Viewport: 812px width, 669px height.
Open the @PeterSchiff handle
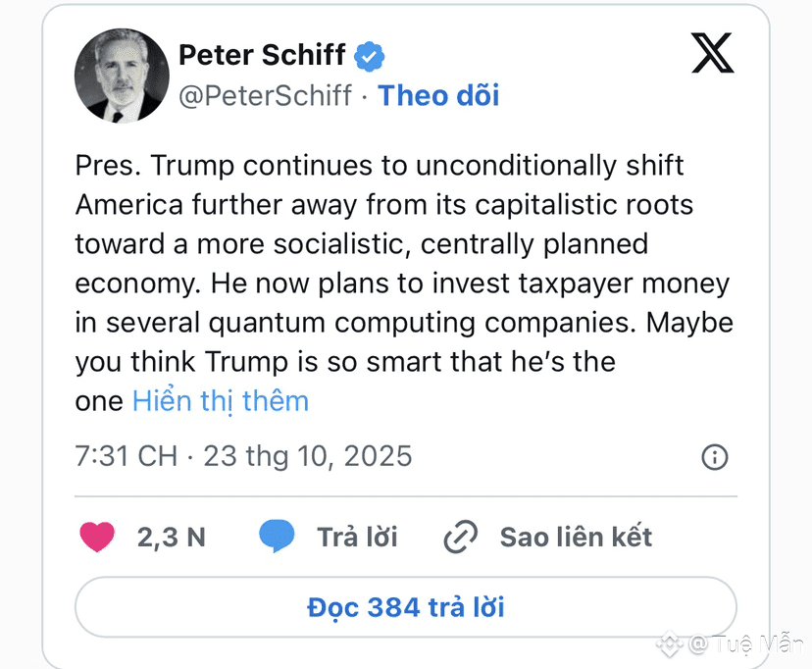coord(265,96)
